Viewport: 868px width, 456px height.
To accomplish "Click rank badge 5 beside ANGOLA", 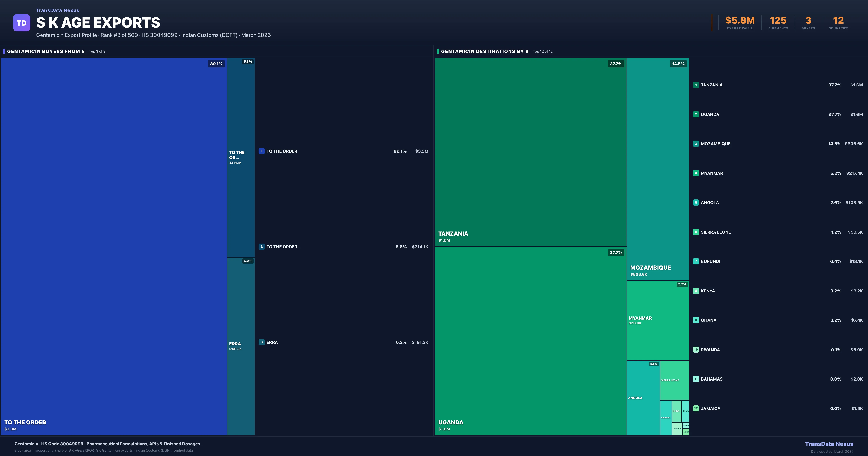I will click(696, 203).
